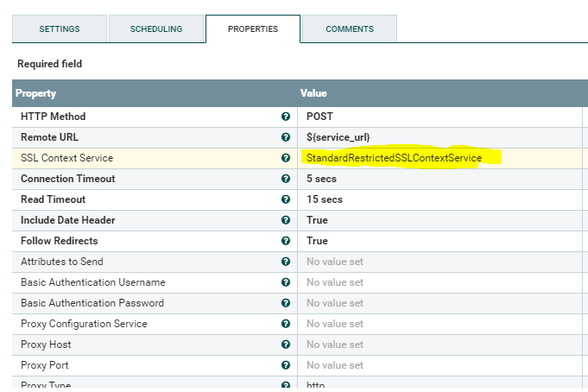Click help icon for Proxy Host

(x=285, y=345)
